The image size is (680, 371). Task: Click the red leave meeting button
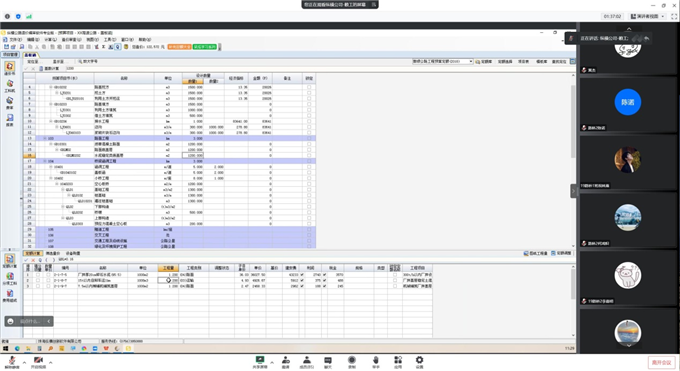point(662,362)
